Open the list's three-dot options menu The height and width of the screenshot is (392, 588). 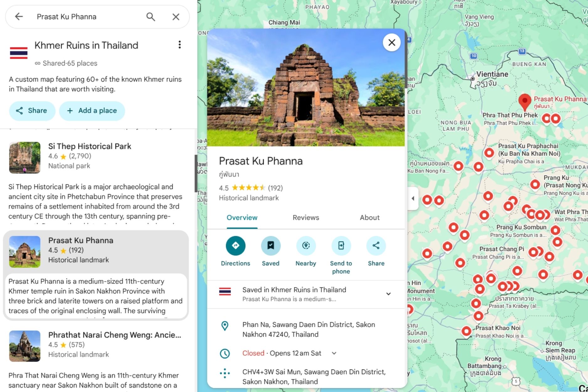point(180,45)
